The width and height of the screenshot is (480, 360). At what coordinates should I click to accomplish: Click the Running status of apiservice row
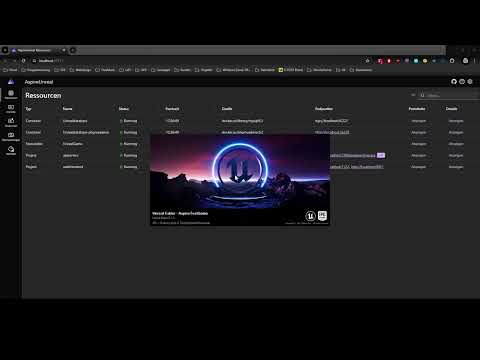[x=128, y=156]
